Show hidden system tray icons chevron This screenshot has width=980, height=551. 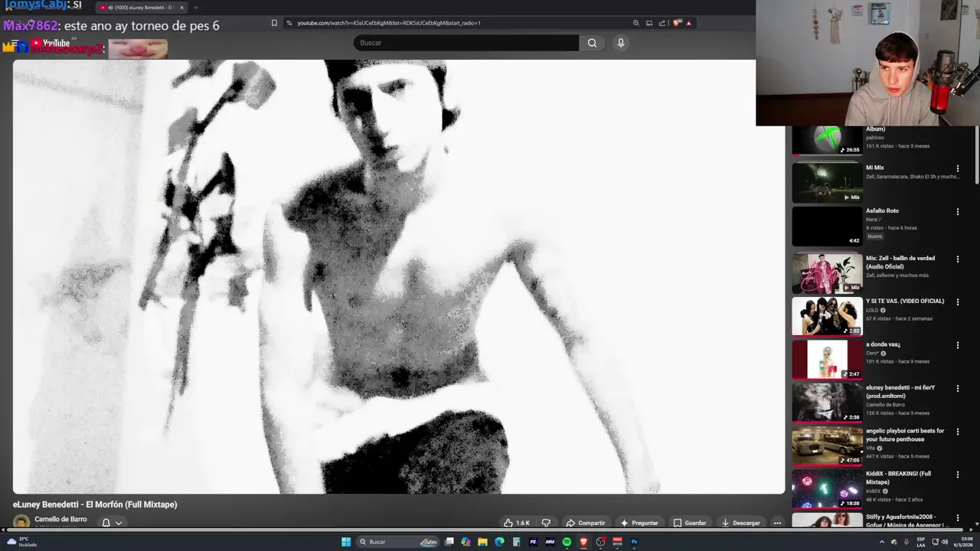coord(881,542)
